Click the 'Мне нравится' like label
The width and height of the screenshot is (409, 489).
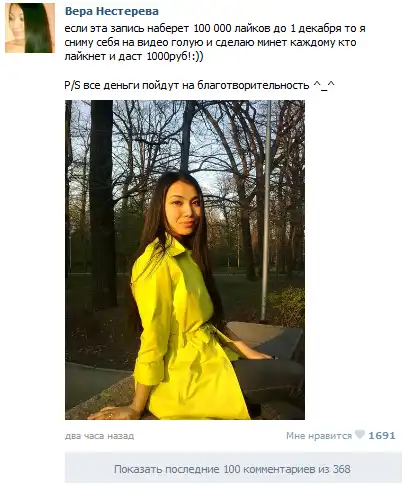point(319,436)
